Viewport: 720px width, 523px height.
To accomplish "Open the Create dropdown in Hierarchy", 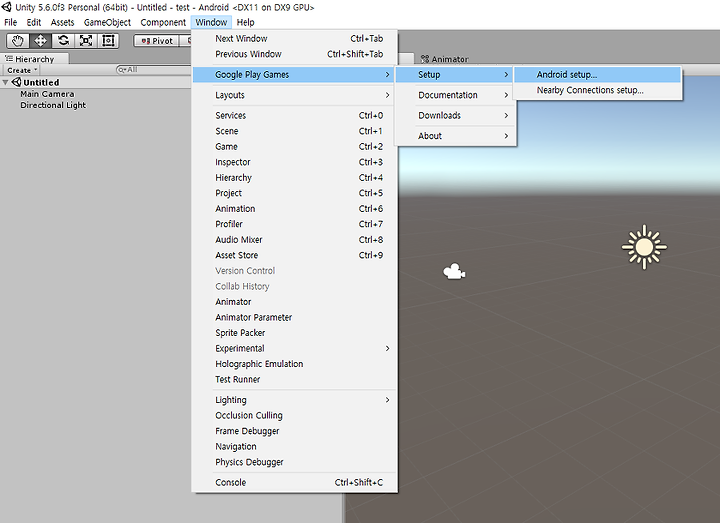I will [22, 70].
